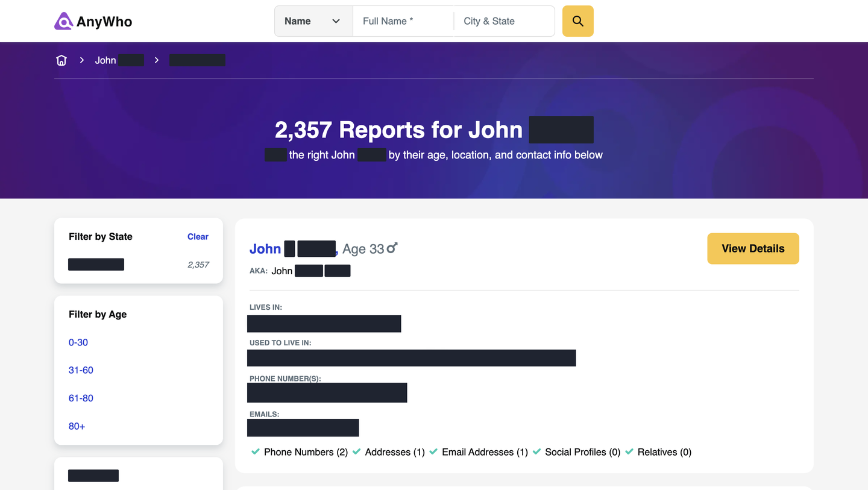868x490 pixels.
Task: Filter results by age 61-80
Action: [x=81, y=398]
